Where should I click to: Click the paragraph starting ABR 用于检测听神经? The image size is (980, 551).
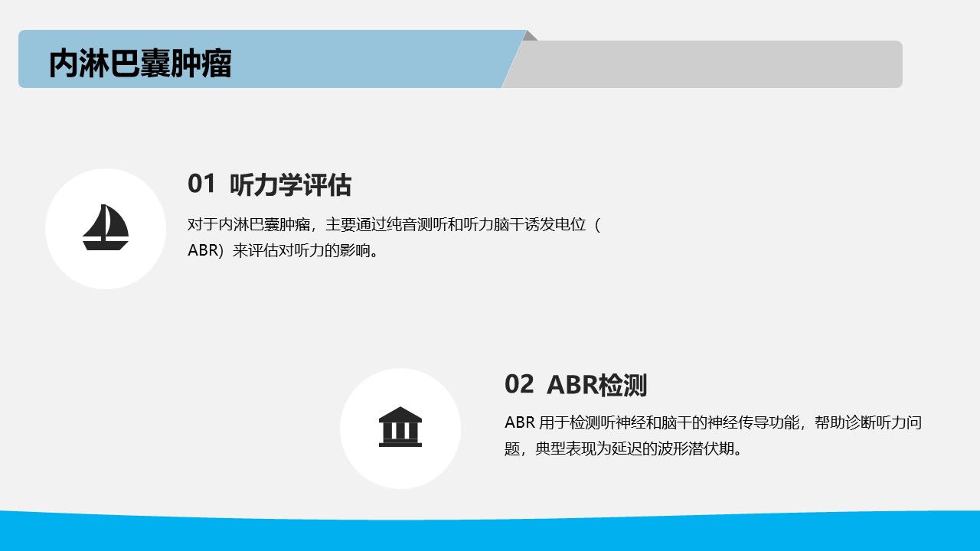(713, 435)
